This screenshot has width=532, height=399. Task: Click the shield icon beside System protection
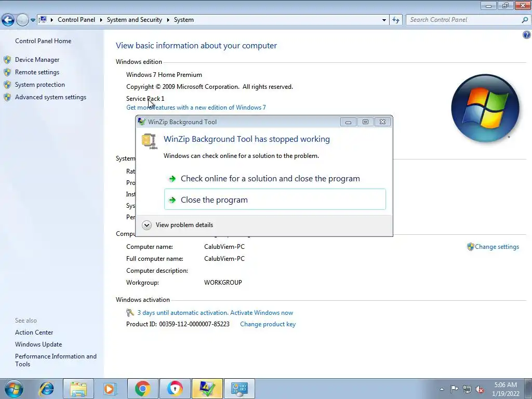click(7, 85)
